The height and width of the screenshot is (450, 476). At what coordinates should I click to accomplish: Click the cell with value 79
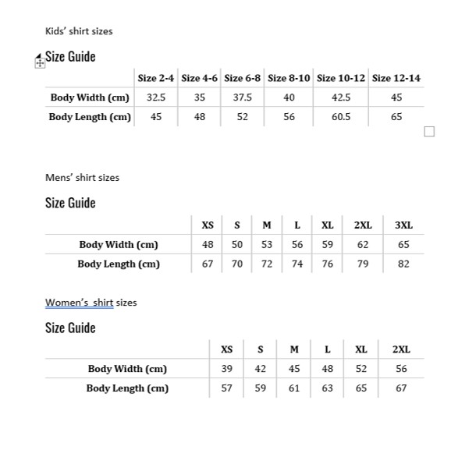(x=363, y=264)
